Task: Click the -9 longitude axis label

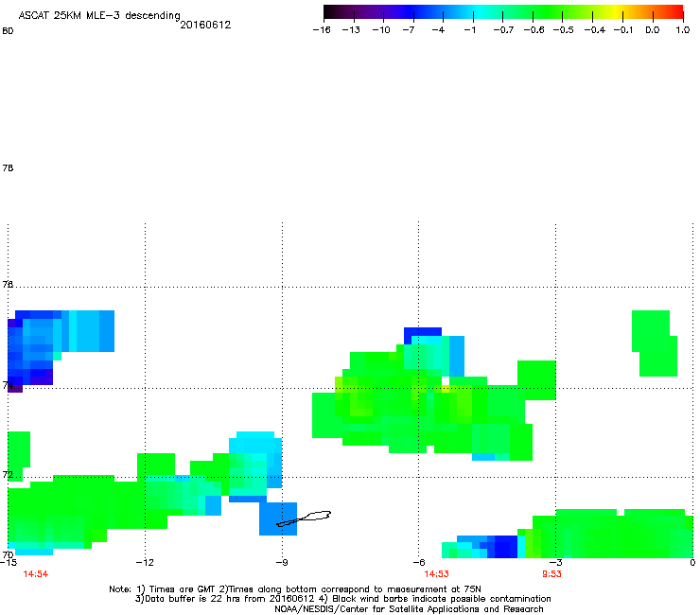Action: tap(281, 562)
